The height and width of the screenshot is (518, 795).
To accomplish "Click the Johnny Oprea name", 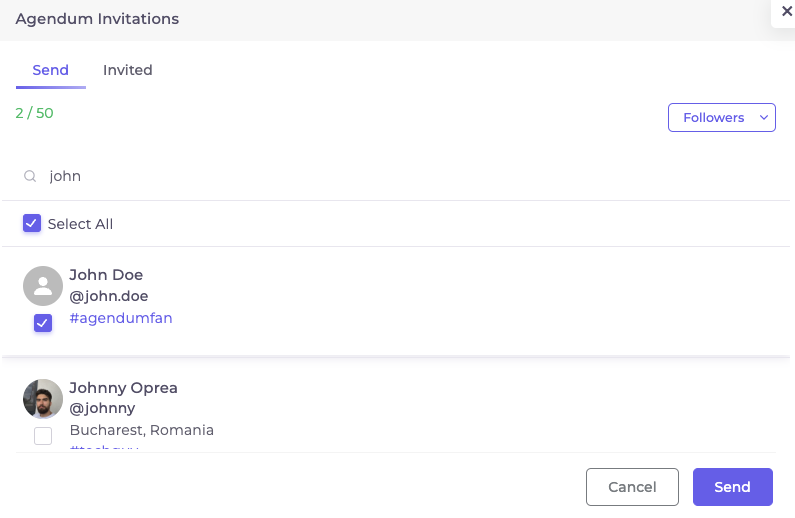I will coord(123,388).
